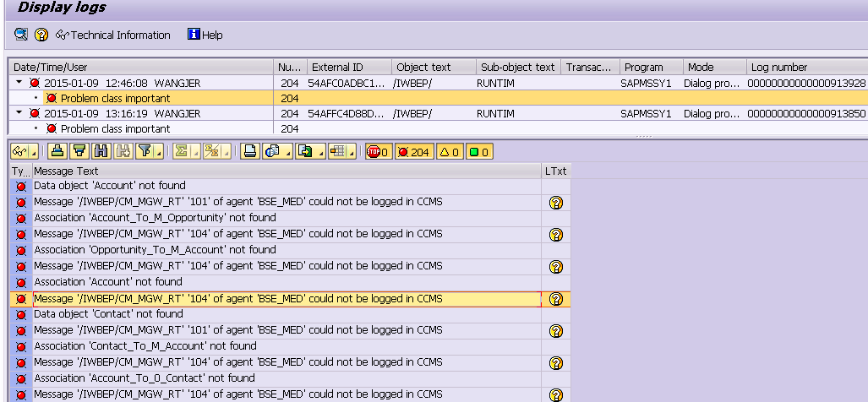
Task: Open the Total sigma dropdown arrow
Action: tap(196, 151)
